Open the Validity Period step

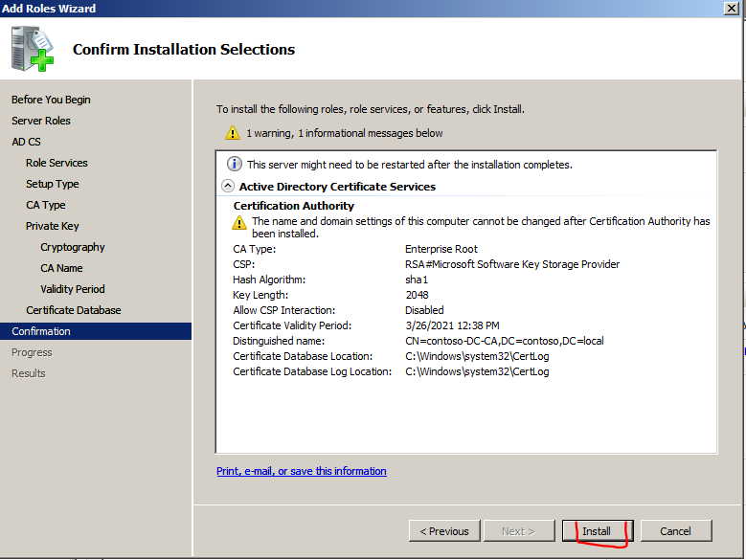click(73, 289)
